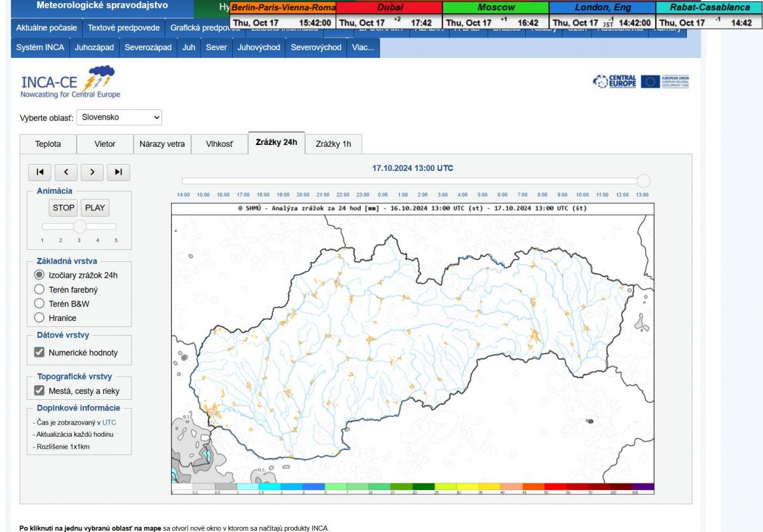The height and width of the screenshot is (532, 763).
Task: Adjust the animation speed slider handle
Action: point(79,226)
